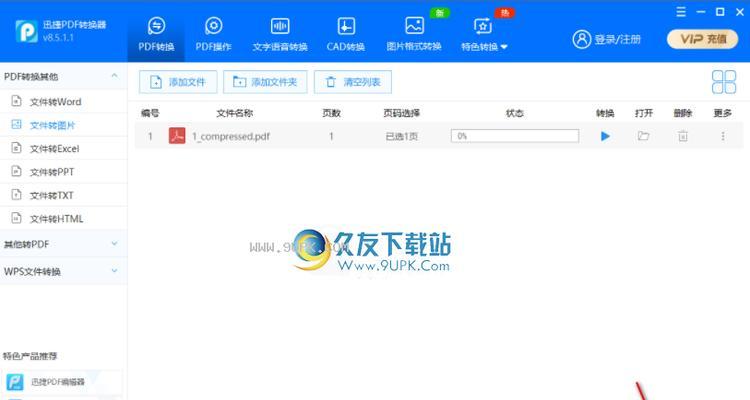Choose 文件转PPT conversion option
This screenshot has height=400, width=750.
pyautogui.click(x=63, y=172)
